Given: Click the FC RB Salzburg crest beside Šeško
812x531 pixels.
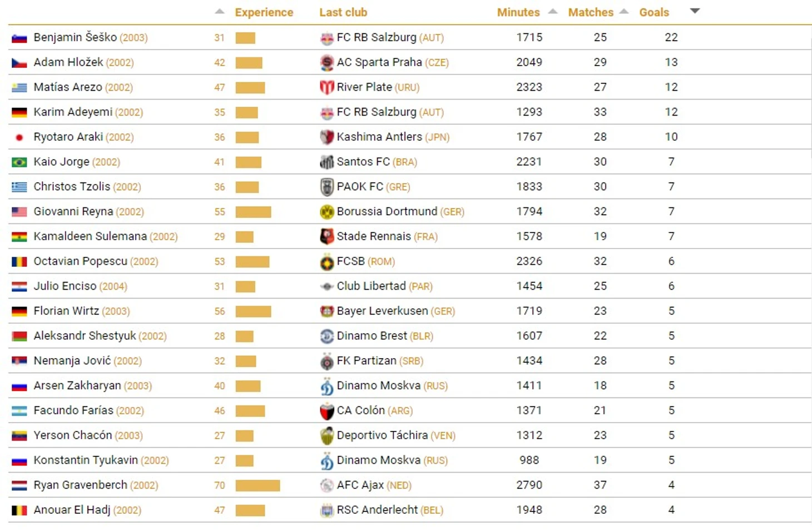Looking at the screenshot, I should 326,38.
